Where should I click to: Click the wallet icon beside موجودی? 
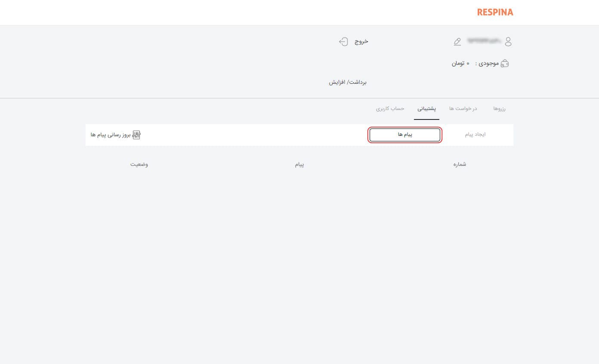coord(505,64)
